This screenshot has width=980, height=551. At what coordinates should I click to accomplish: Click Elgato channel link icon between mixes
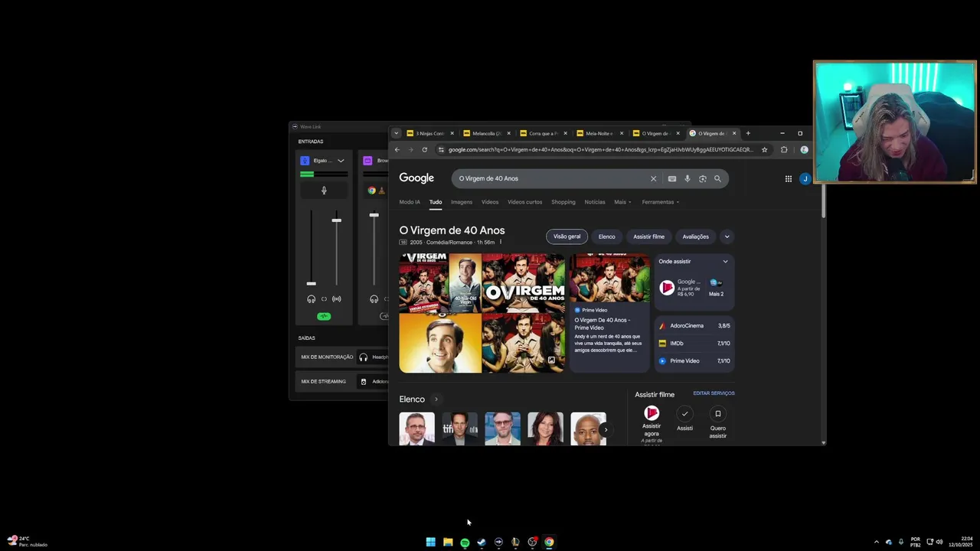pos(324,299)
